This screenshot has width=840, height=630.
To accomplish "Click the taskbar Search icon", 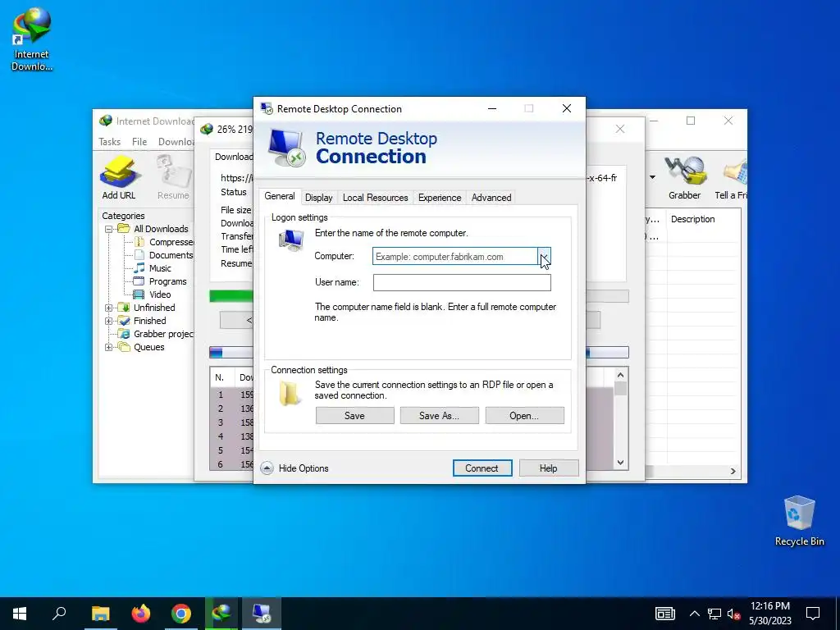I will (59, 614).
